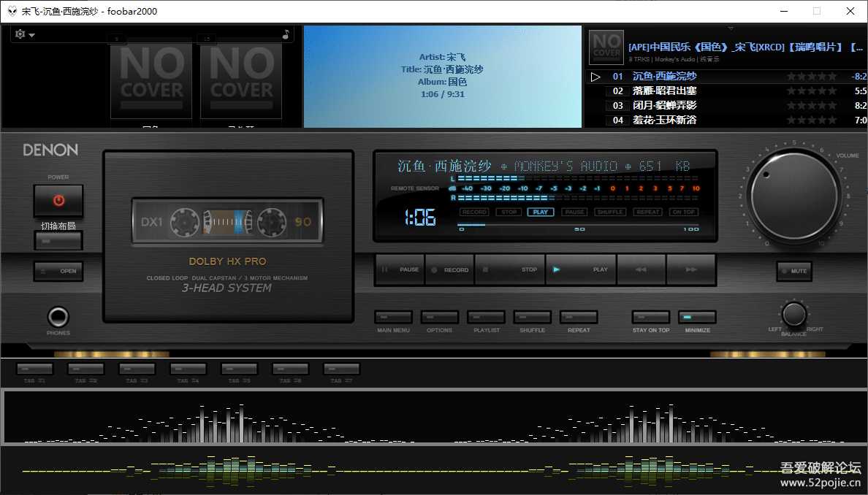Click the Balance knob
The image size is (868, 495).
[x=793, y=315]
